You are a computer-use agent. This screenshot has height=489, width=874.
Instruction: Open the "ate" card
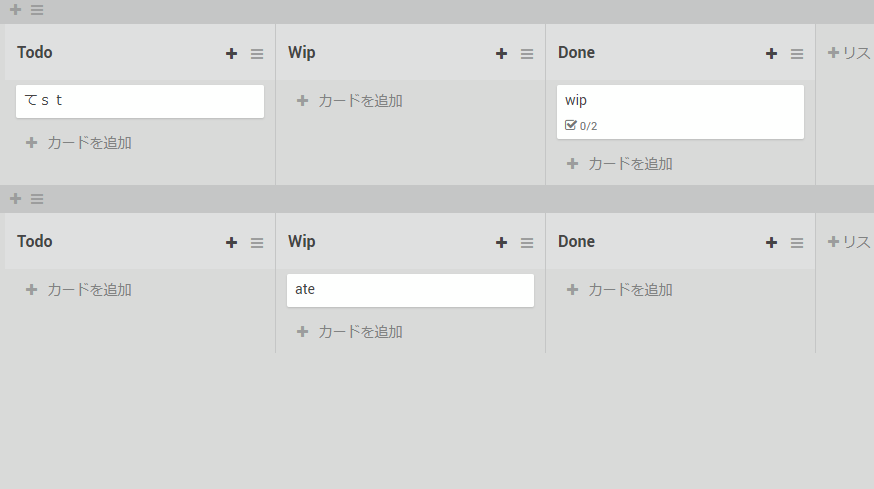(x=410, y=290)
